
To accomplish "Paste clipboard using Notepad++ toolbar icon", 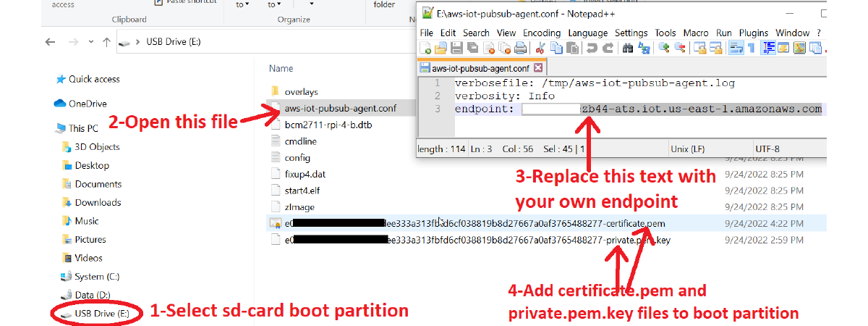I will point(573,48).
